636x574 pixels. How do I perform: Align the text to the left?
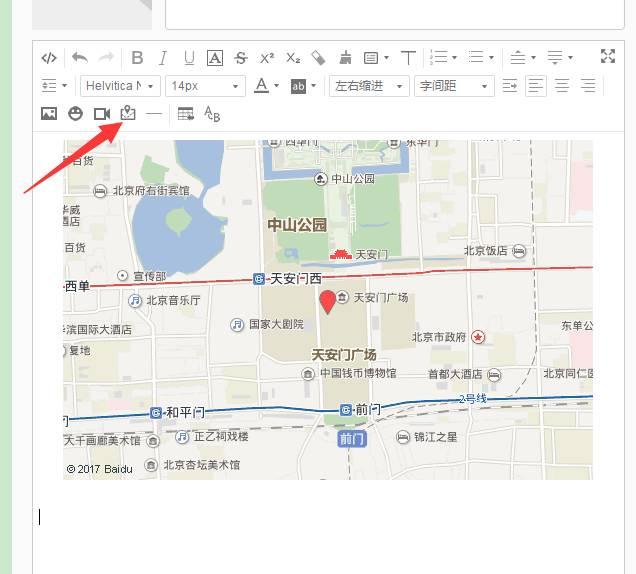click(x=536, y=86)
